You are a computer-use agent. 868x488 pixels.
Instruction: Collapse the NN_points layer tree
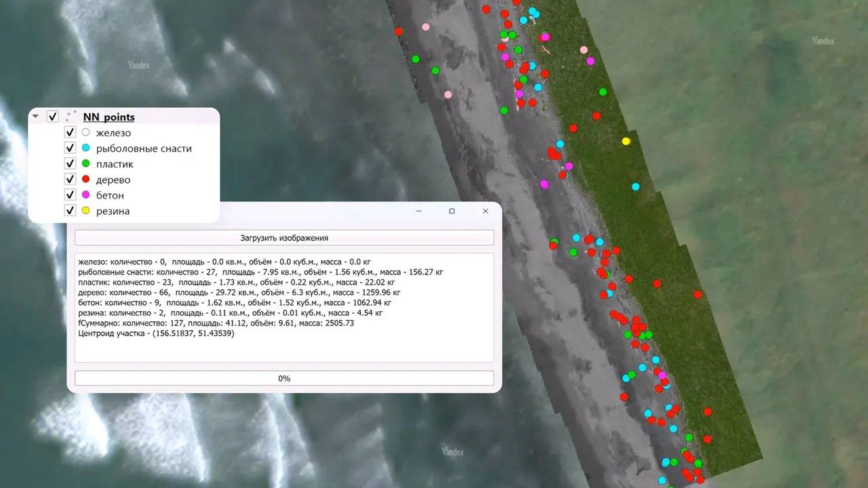pyautogui.click(x=36, y=117)
